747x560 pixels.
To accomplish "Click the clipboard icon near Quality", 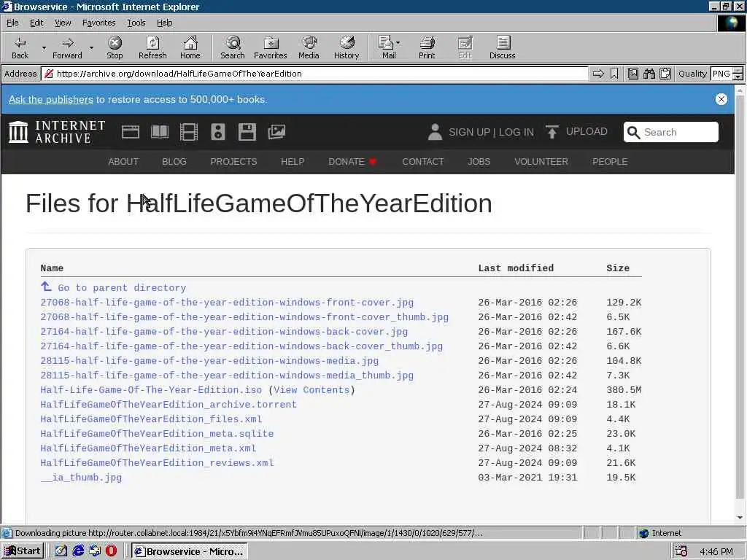I will (665, 74).
